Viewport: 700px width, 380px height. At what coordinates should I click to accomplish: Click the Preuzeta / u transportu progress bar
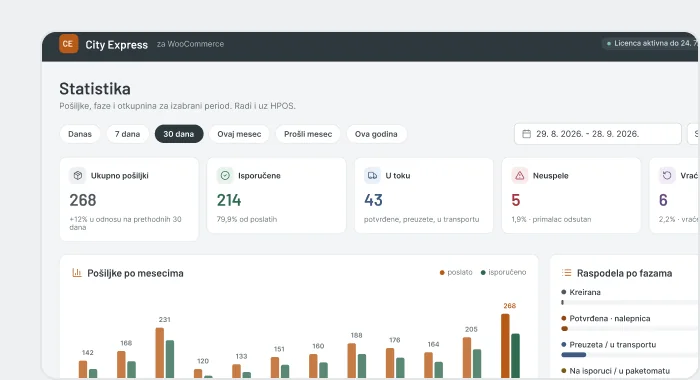[629, 355]
